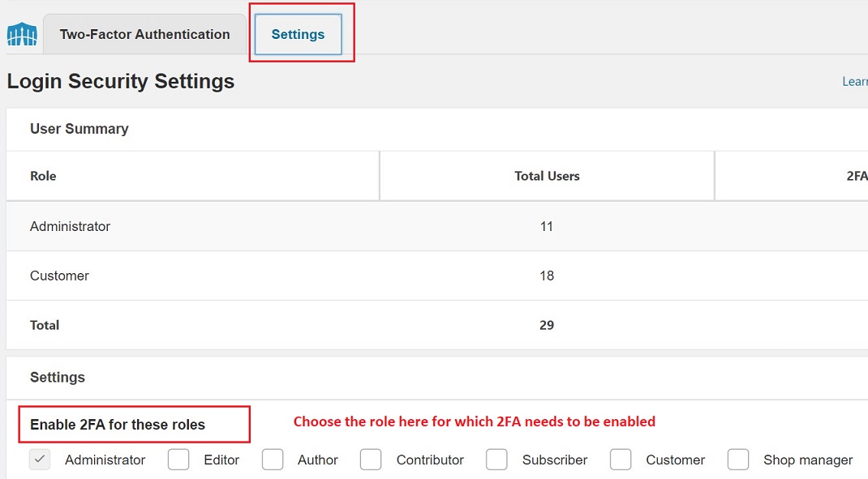The image size is (868, 479).
Task: Click the Total row showing 29 users
Action: pyautogui.click(x=44, y=325)
